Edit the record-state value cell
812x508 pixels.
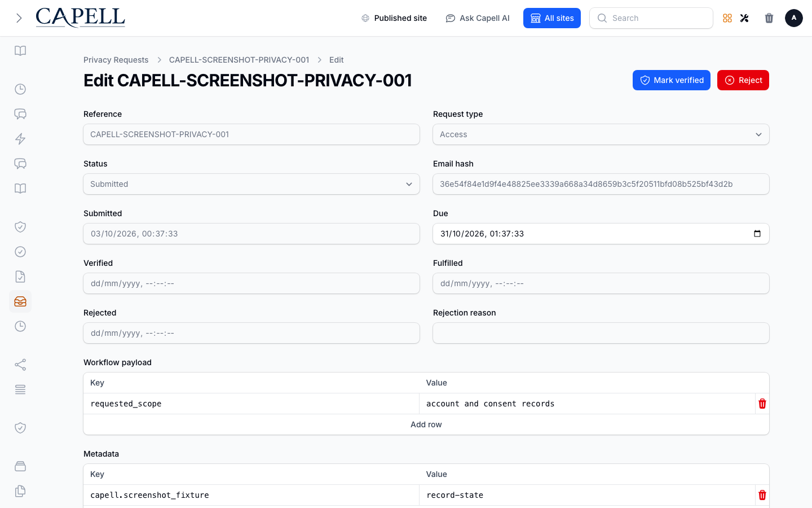coord(587,495)
